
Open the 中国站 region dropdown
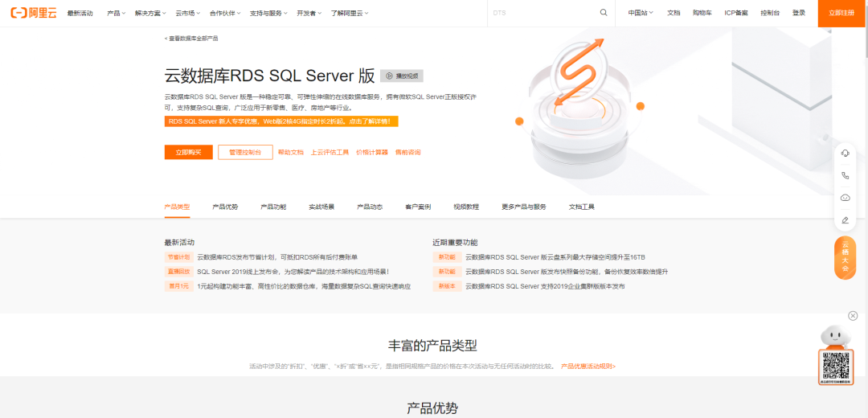click(x=641, y=13)
